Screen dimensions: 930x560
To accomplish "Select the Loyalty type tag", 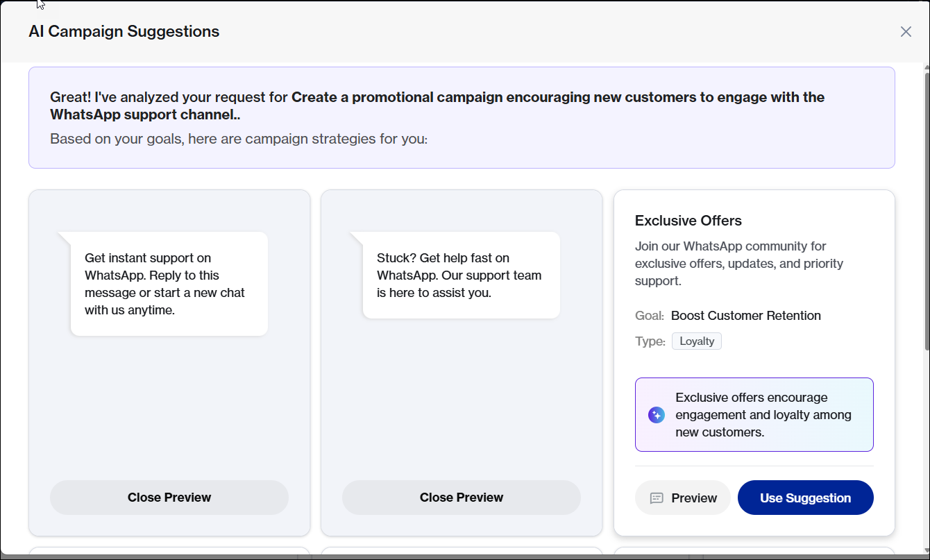I will tap(696, 341).
